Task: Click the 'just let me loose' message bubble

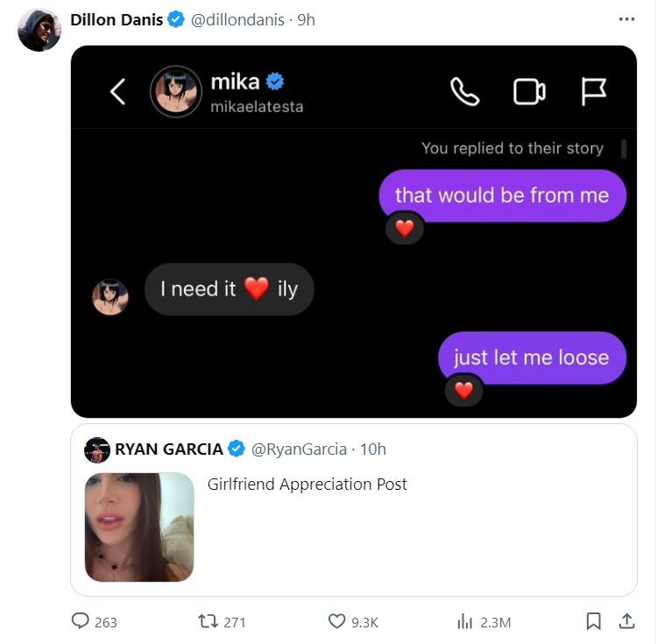Action: [531, 357]
